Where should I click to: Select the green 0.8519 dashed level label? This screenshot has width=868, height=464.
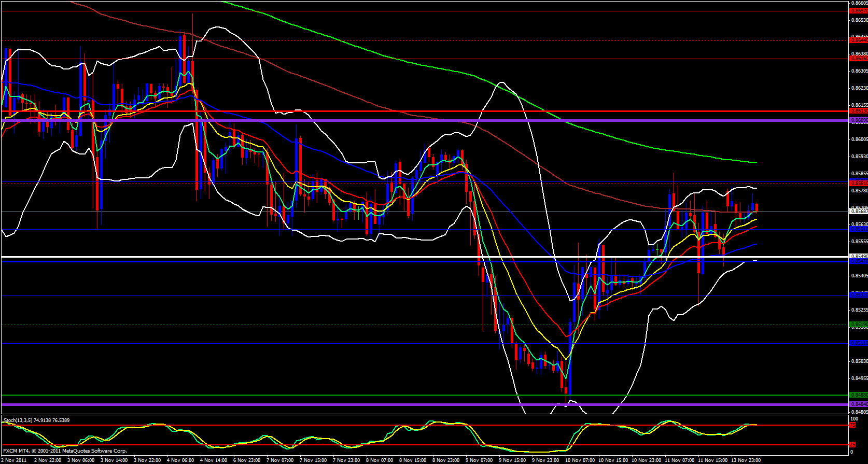pos(858,325)
